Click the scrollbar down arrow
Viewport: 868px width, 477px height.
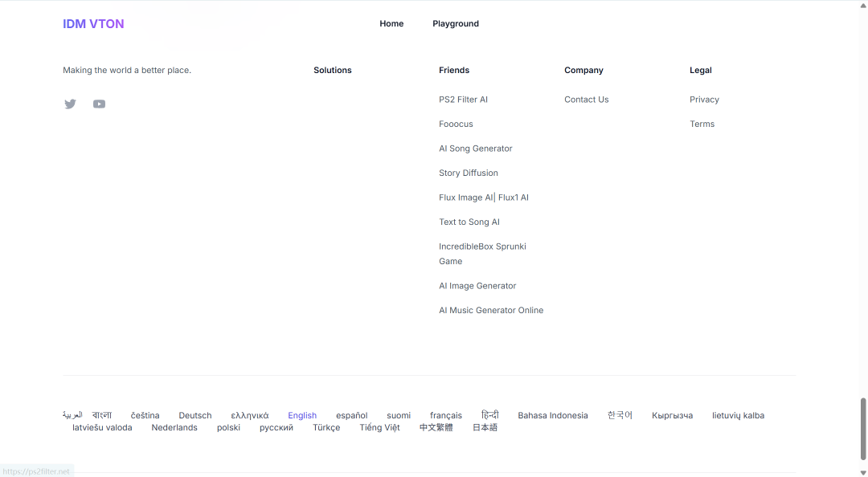click(x=862, y=472)
